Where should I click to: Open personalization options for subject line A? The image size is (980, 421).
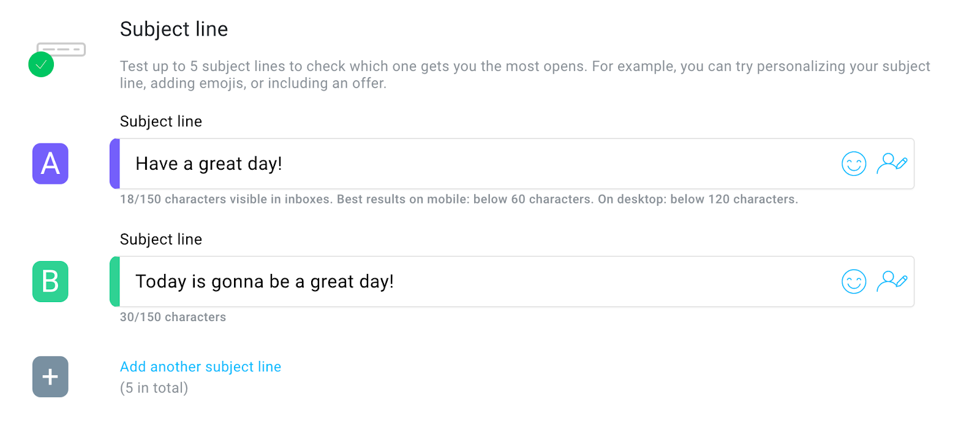(x=891, y=164)
